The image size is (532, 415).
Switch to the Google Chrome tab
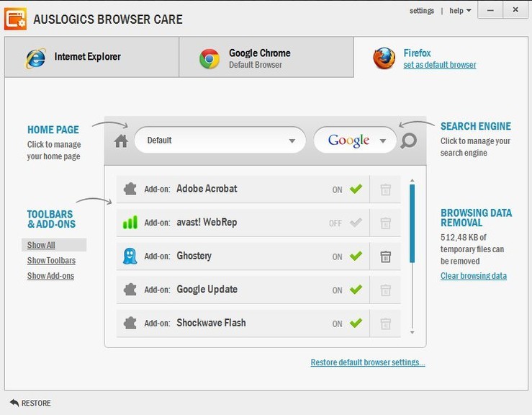click(266, 57)
